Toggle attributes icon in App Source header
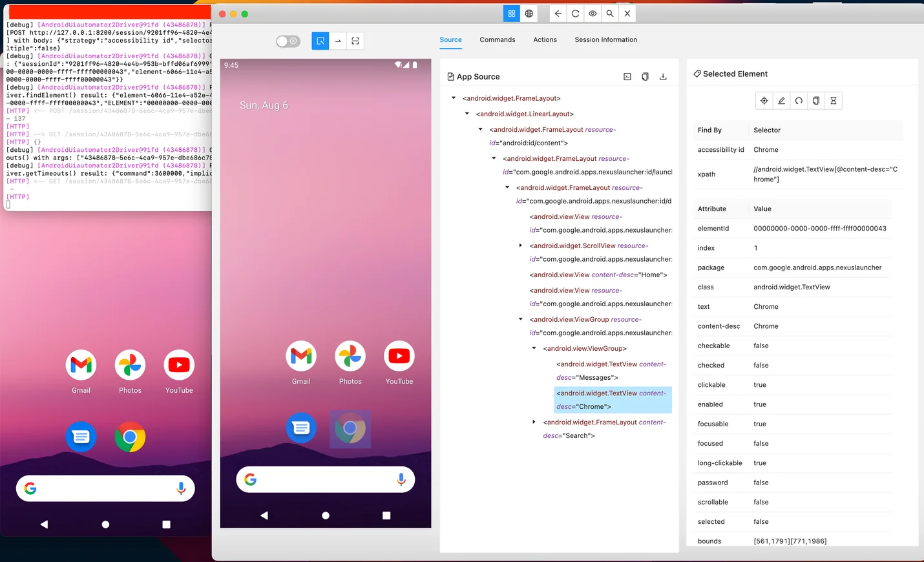Viewport: 924px width, 562px height. pyautogui.click(x=627, y=77)
